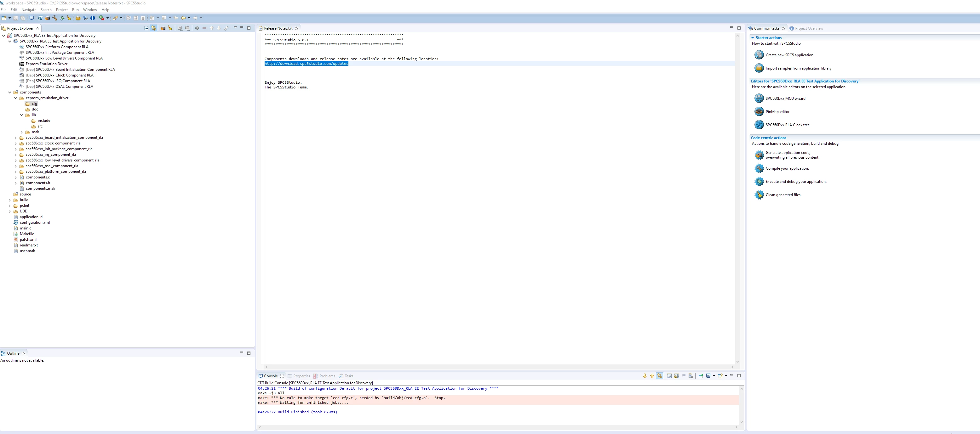This screenshot has height=434, width=980.
Task: Toggle Pin Console button
Action: [x=701, y=376]
